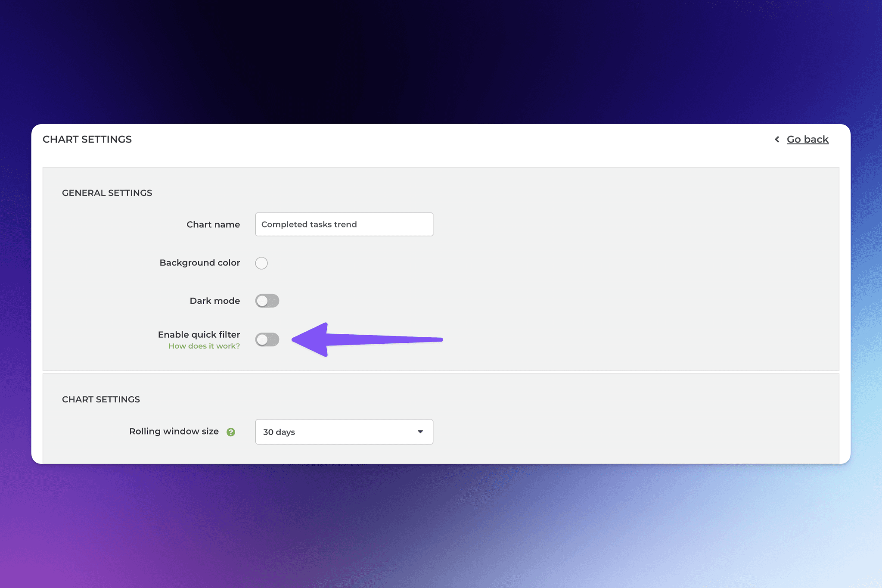Click the CHART SETTINGS section heading

click(101, 399)
